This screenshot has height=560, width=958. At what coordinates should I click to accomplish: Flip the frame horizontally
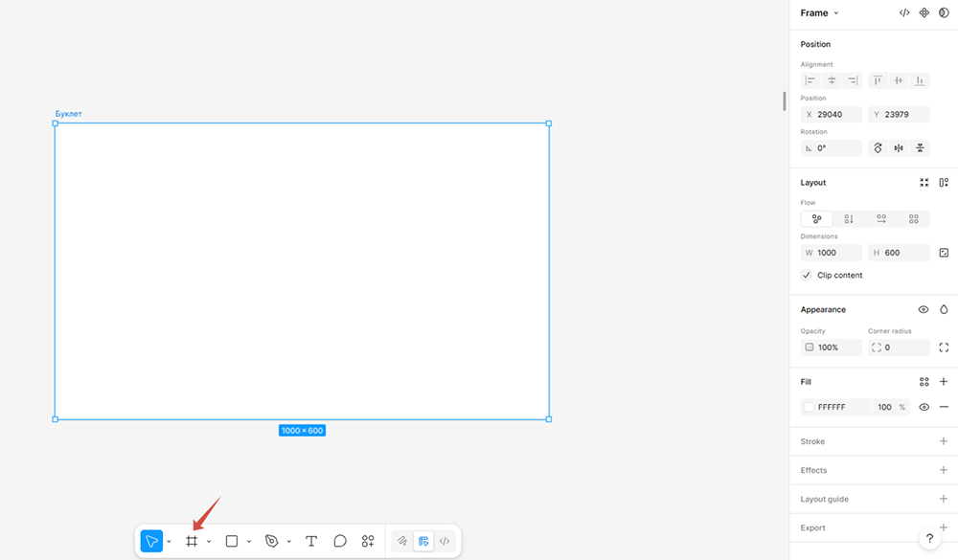pyautogui.click(x=899, y=147)
